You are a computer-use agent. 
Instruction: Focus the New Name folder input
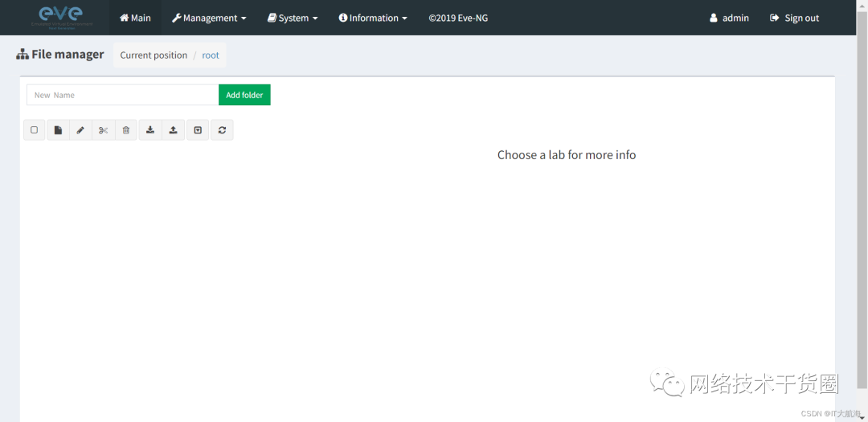point(123,95)
